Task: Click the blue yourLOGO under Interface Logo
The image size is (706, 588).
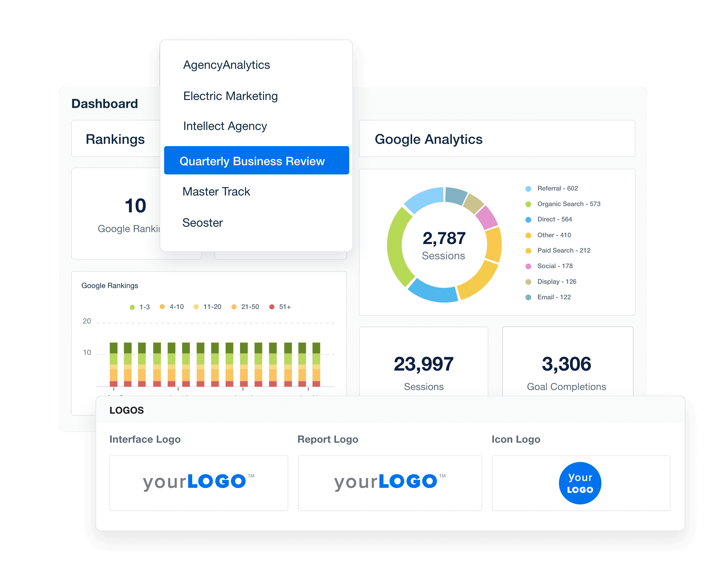Action: point(198,482)
